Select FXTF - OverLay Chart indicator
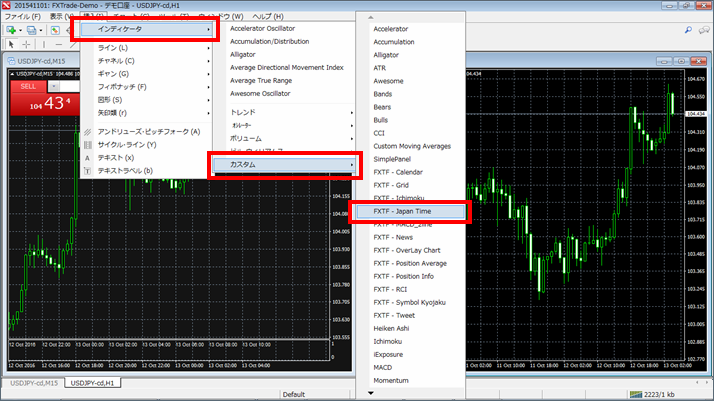The width and height of the screenshot is (714, 401). coord(407,250)
